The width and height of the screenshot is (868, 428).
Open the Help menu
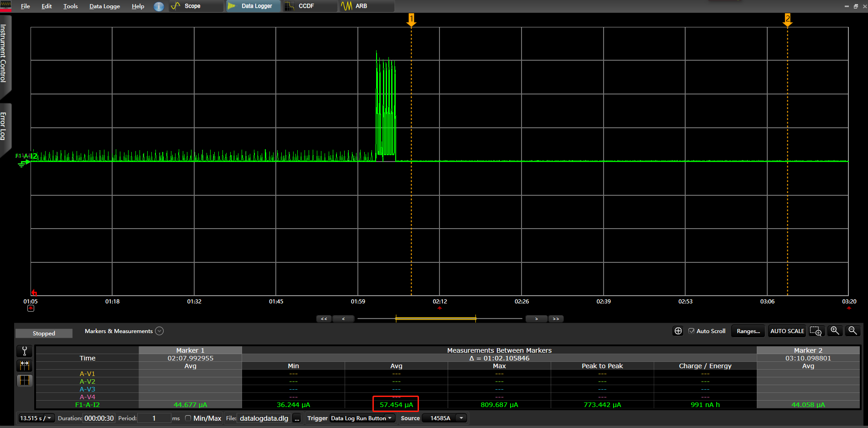138,6
